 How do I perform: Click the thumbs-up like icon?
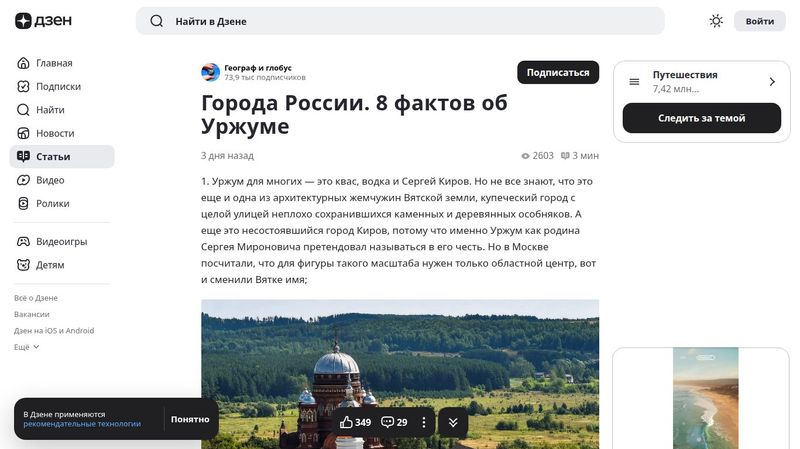tap(346, 422)
